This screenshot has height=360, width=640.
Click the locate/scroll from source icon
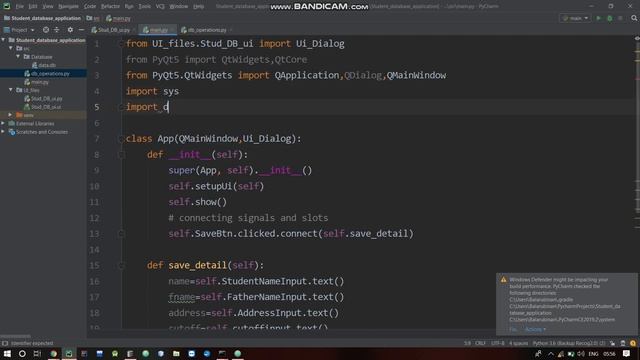click(46, 30)
